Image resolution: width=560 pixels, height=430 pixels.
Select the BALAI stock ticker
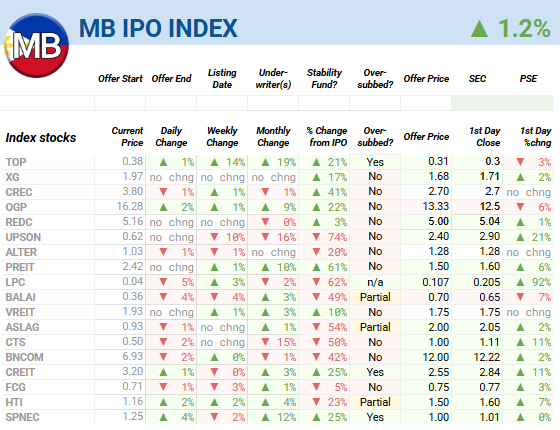click(x=20, y=297)
